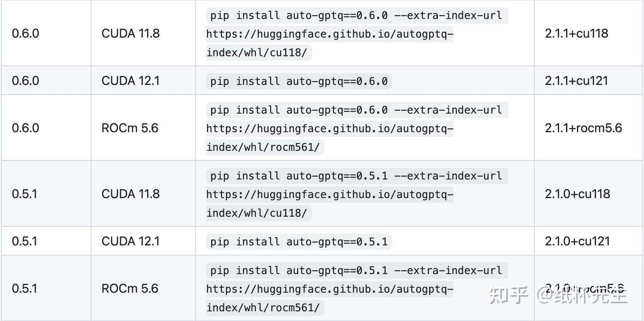
Task: Click the CUDA 11.8 cell for version 0.5.1
Action: (131, 194)
